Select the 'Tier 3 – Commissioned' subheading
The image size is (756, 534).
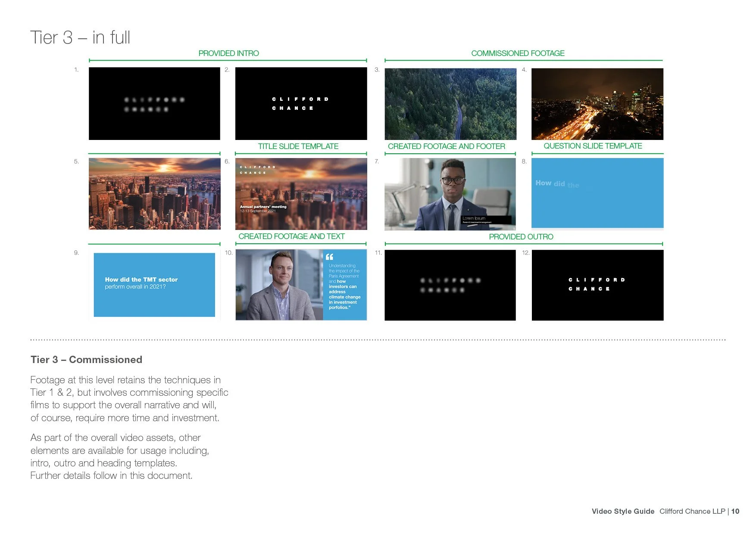click(x=86, y=360)
